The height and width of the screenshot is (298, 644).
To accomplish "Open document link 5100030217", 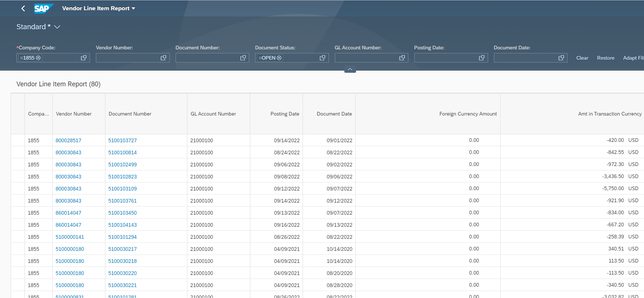I will (x=123, y=249).
